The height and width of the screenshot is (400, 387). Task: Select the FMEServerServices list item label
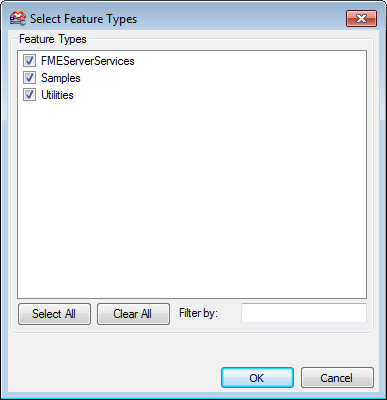88,61
